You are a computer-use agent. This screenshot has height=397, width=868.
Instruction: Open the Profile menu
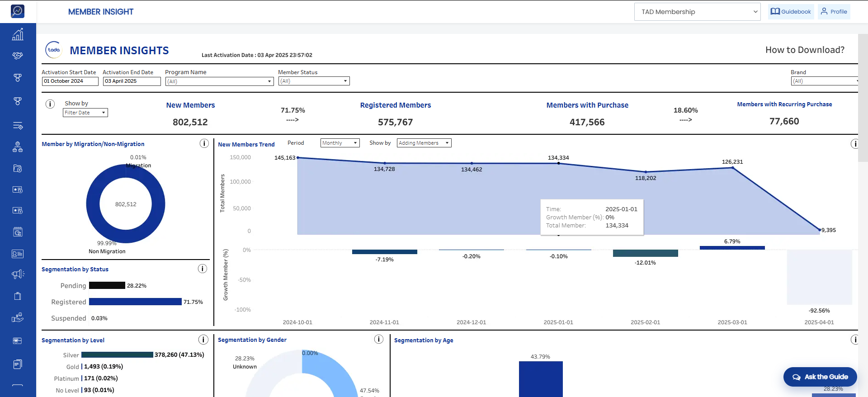coord(834,12)
